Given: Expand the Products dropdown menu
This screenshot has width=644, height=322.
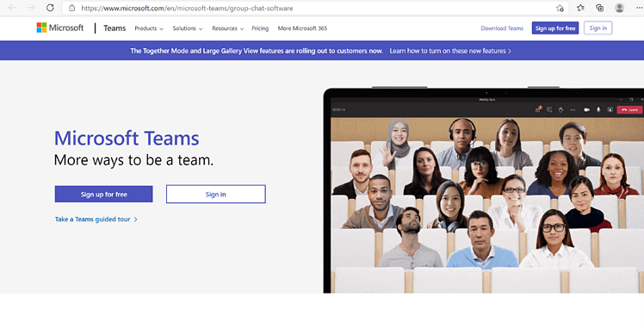Looking at the screenshot, I should (149, 28).
